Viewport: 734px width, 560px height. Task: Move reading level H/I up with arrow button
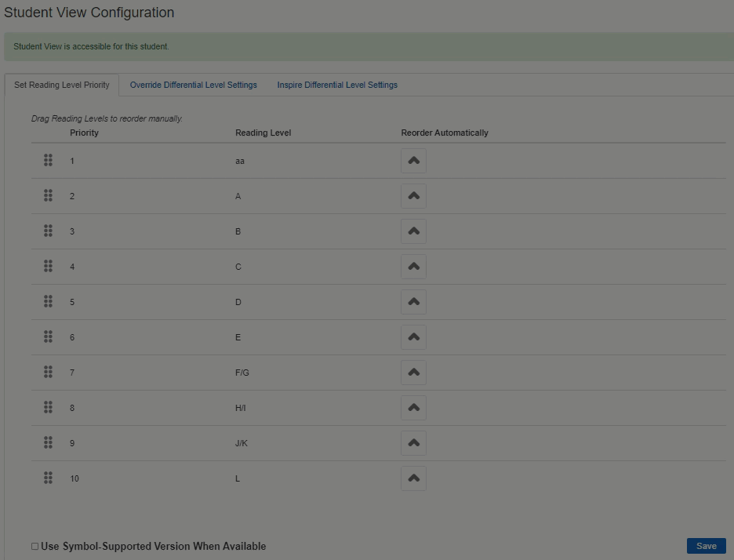414,407
